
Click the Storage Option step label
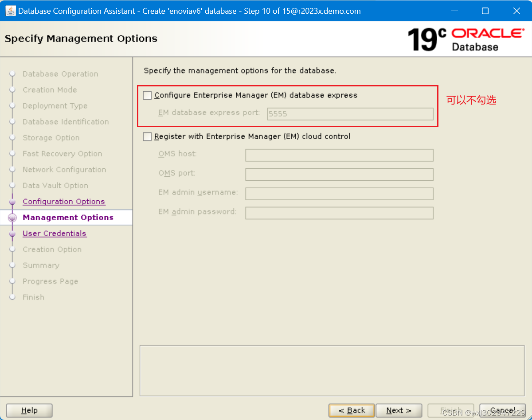click(x=51, y=138)
